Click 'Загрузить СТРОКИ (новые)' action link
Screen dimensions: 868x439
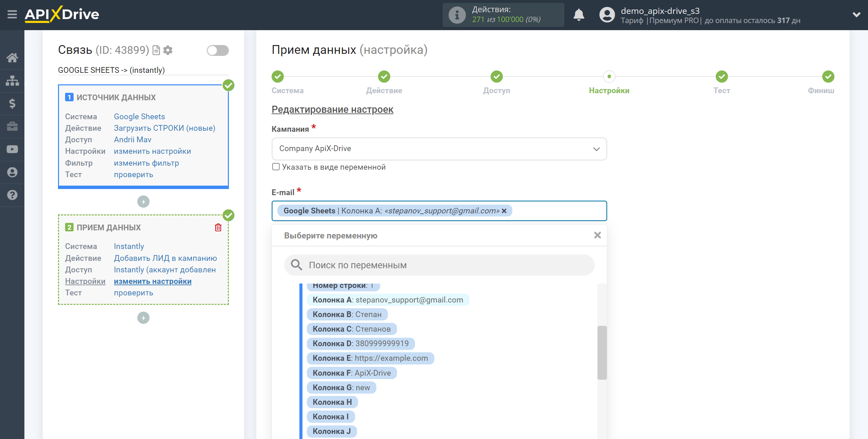(164, 128)
